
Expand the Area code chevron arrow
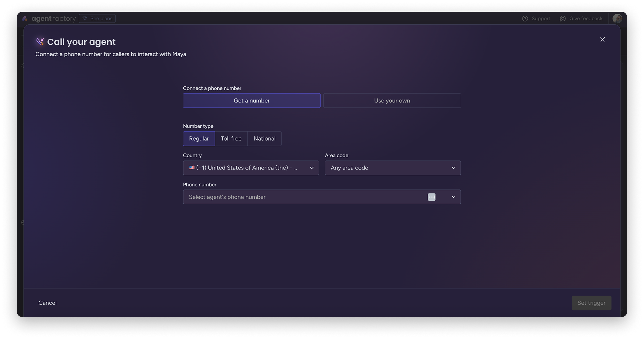[454, 168]
